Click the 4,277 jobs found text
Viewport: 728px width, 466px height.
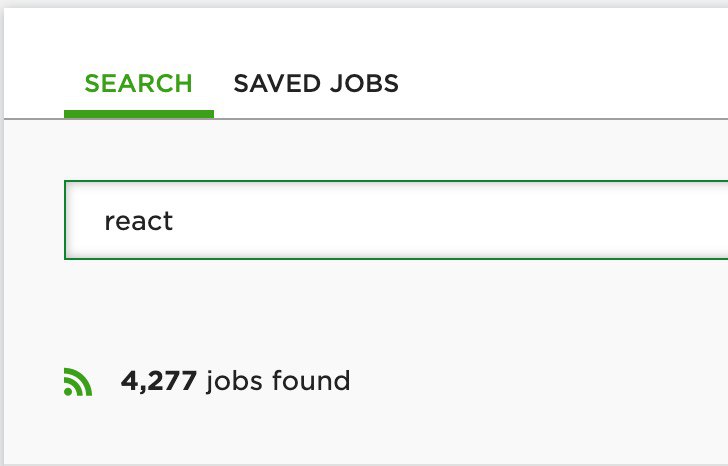coord(235,381)
